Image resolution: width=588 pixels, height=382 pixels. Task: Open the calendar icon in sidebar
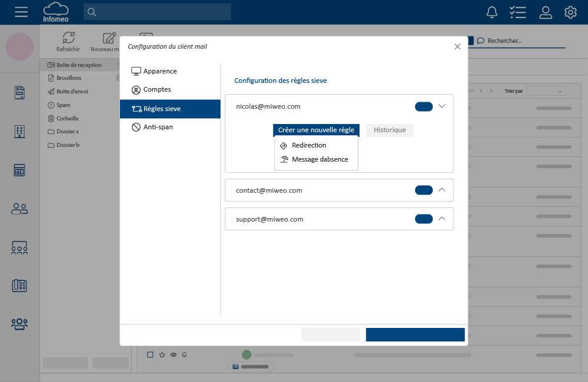tap(20, 170)
